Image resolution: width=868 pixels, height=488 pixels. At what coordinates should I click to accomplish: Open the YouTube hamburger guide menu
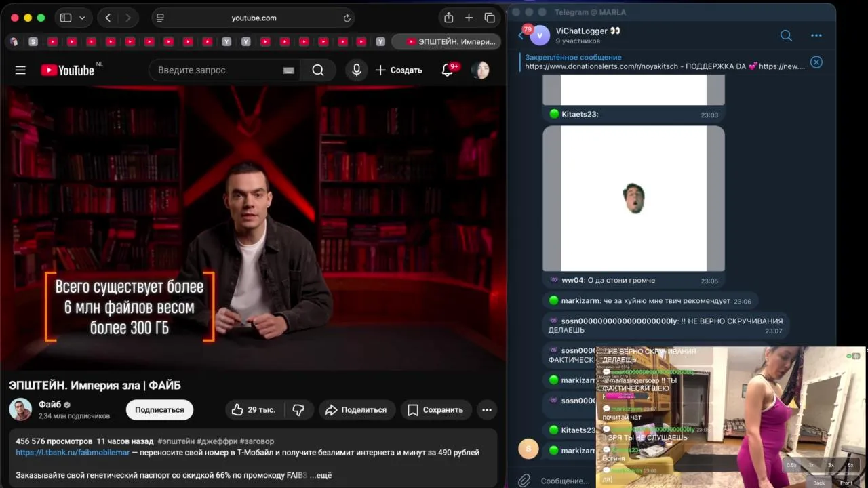tap(20, 70)
